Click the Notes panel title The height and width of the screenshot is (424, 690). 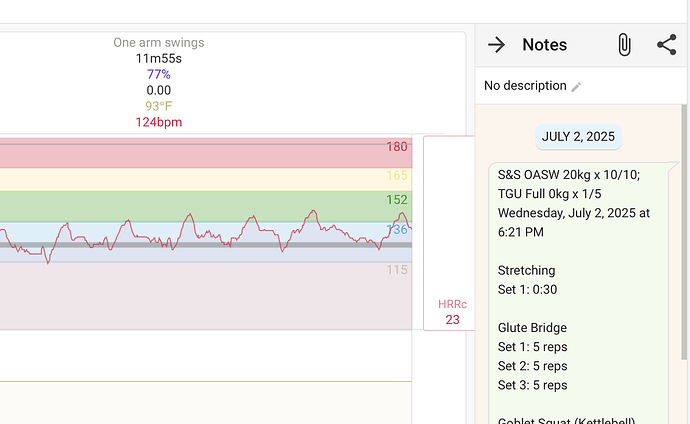click(x=544, y=45)
